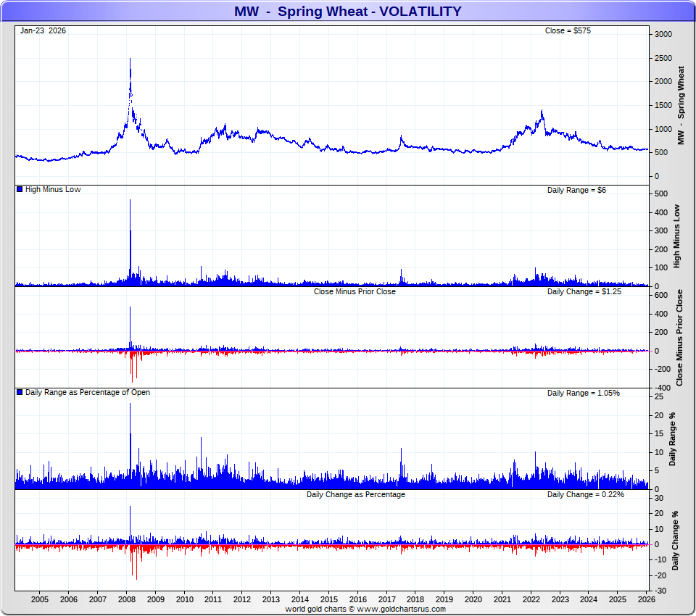Click the vertical MW - Spring Wheat axis label
Image resolution: width=696 pixels, height=616 pixels.
[x=681, y=105]
